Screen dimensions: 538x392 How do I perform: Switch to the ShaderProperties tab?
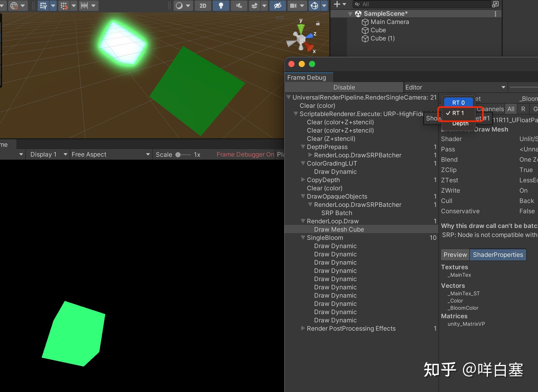click(x=498, y=255)
